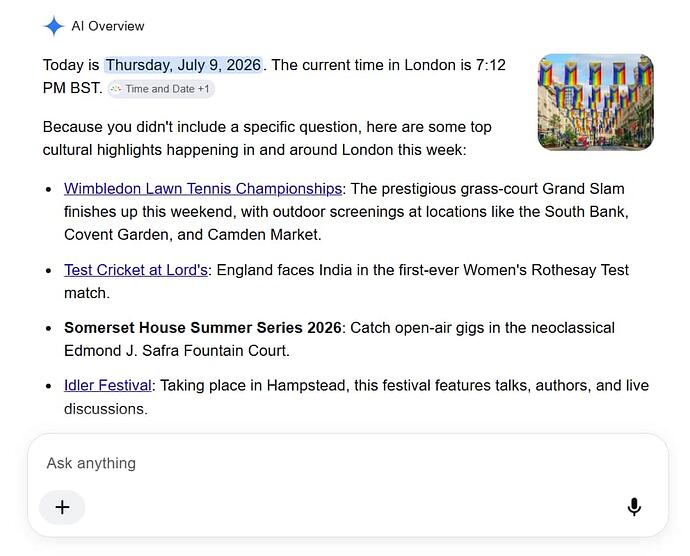Open the rainbow flags street thumbnail

(595, 102)
